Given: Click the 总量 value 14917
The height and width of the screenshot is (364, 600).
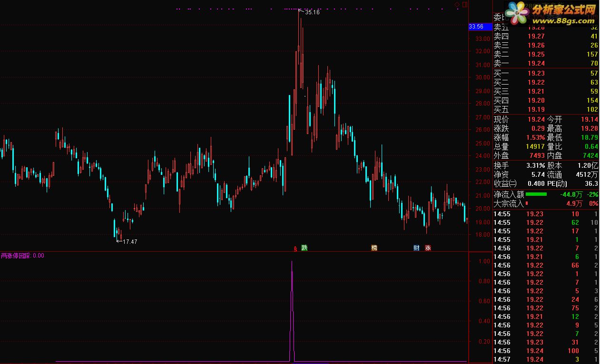Looking at the screenshot, I should point(535,146).
